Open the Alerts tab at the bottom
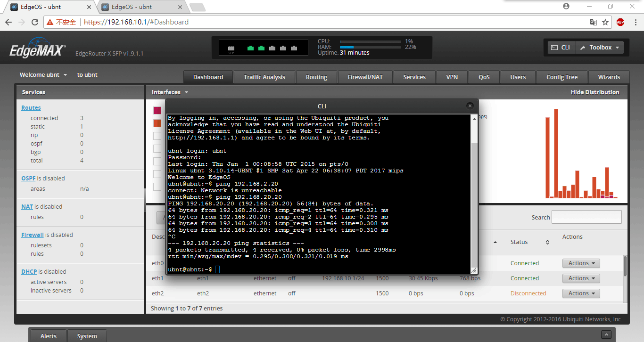Viewport: 644px width, 342px height. click(x=49, y=336)
